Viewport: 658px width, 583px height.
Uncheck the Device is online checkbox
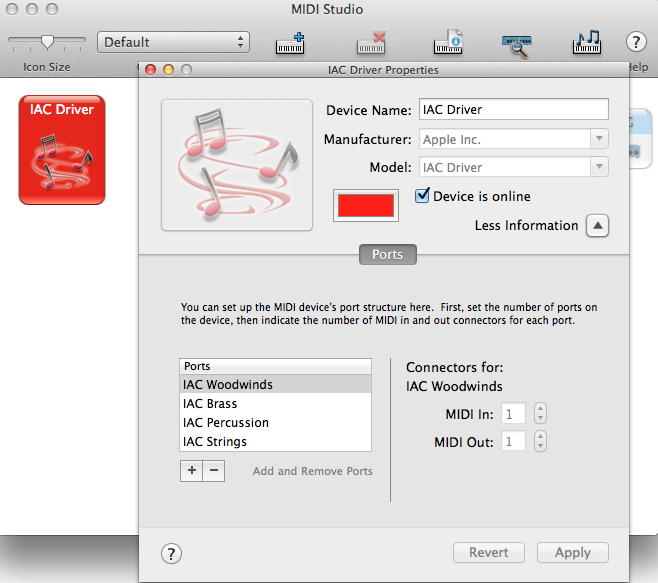(422, 196)
